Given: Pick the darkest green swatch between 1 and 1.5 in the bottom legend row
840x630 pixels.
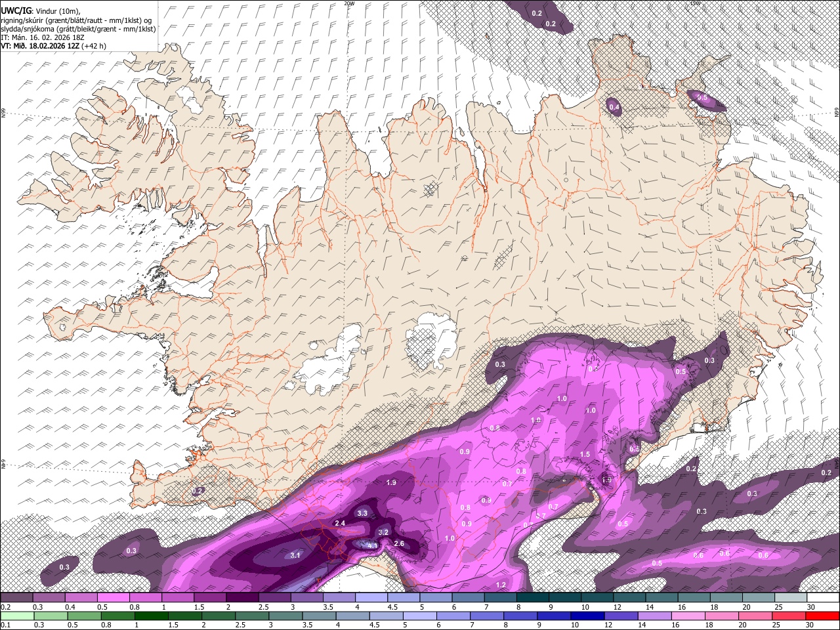Looking at the screenshot, I should (151, 616).
